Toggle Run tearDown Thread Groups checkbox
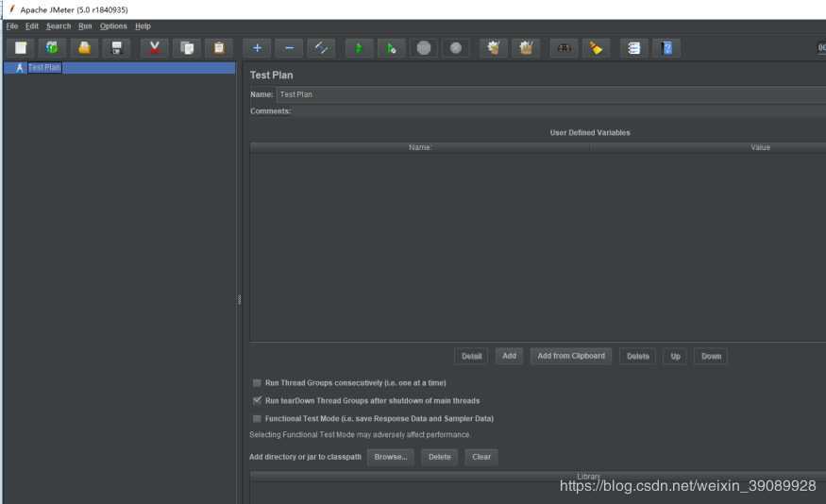The height and width of the screenshot is (504, 826). pyautogui.click(x=257, y=401)
